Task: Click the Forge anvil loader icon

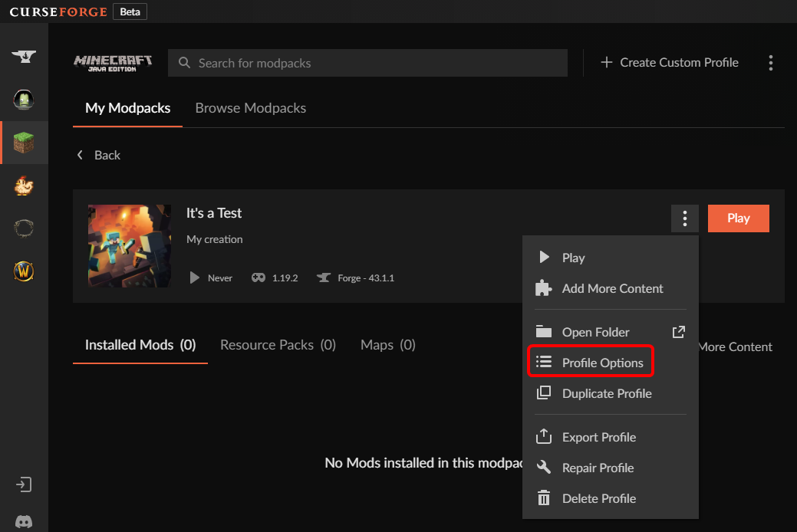Action: (324, 277)
